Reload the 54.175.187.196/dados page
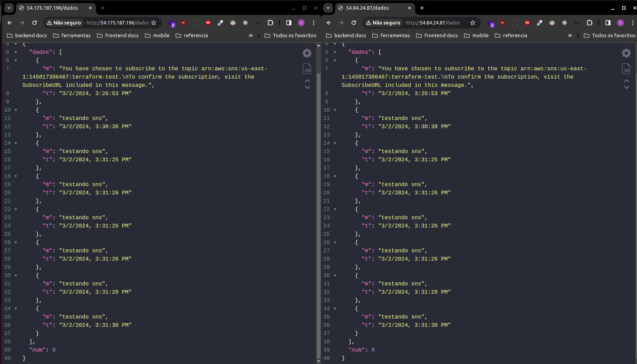Viewport: 637px width, 364px height. [x=35, y=23]
